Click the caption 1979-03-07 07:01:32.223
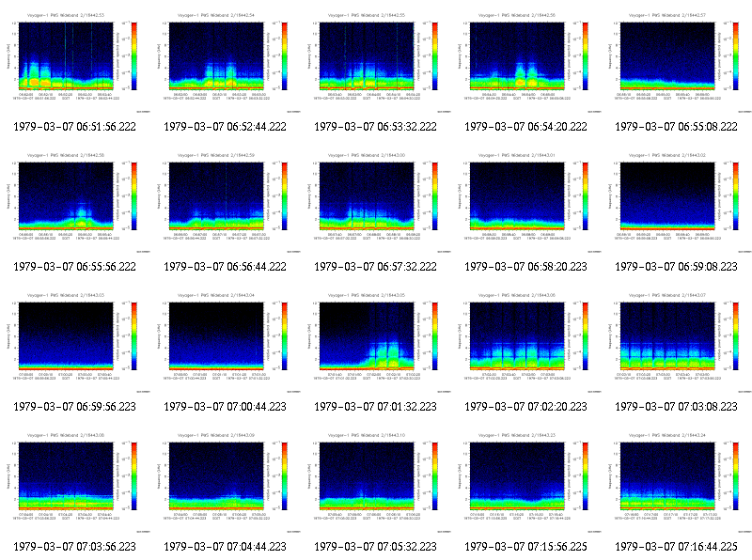This screenshot has width=752, height=560. [x=375, y=407]
